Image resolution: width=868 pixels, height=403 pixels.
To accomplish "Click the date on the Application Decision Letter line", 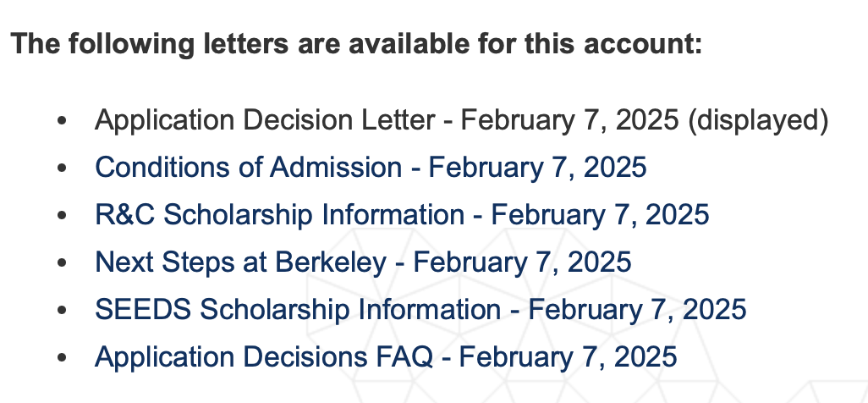I will 569,120.
